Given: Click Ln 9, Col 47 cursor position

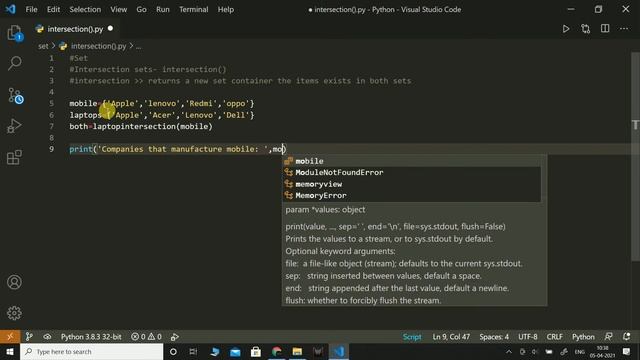Looking at the screenshot, I should 451,337.
